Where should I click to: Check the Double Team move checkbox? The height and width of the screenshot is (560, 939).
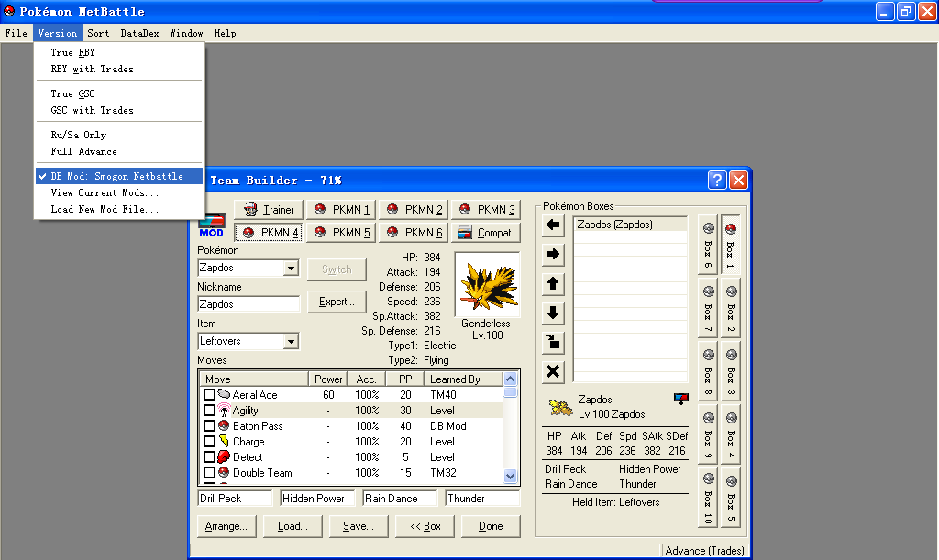point(209,473)
